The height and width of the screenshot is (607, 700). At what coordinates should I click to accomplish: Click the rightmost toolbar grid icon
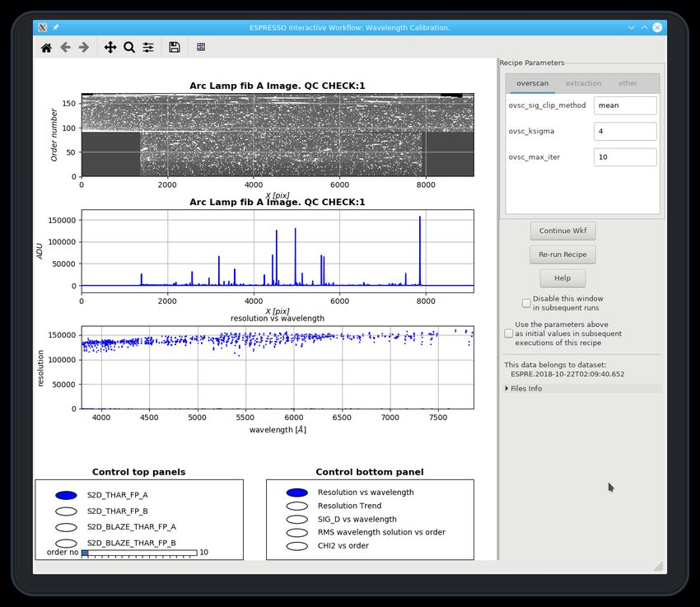[201, 47]
